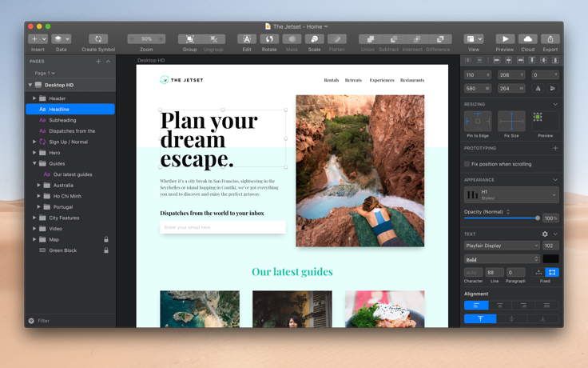Open the Insert menu

point(38,39)
